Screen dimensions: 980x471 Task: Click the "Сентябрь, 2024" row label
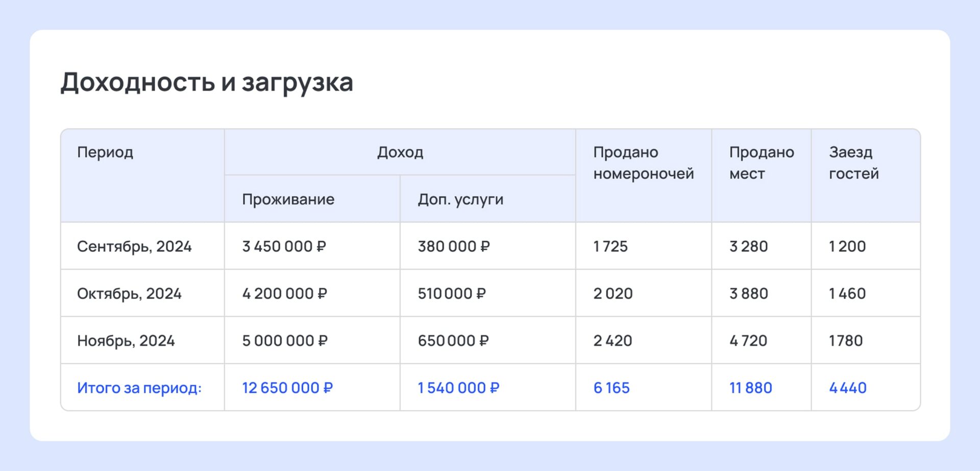(x=134, y=246)
